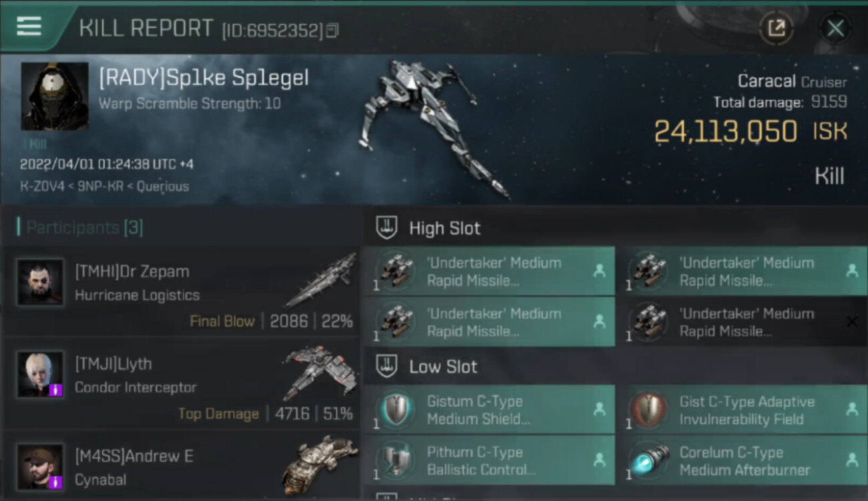Open Spike Spiegel's pilot portrait
Image resolution: width=868 pixels, height=501 pixels.
click(55, 96)
